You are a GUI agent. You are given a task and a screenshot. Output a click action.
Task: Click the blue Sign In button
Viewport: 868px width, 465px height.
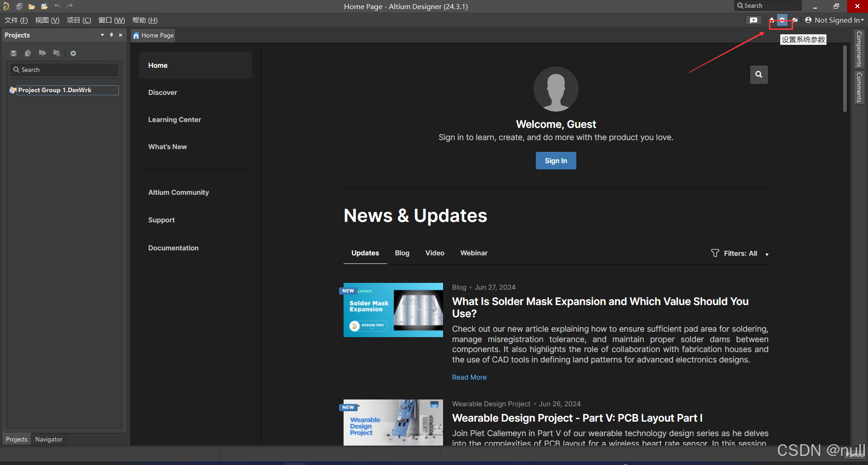point(556,160)
